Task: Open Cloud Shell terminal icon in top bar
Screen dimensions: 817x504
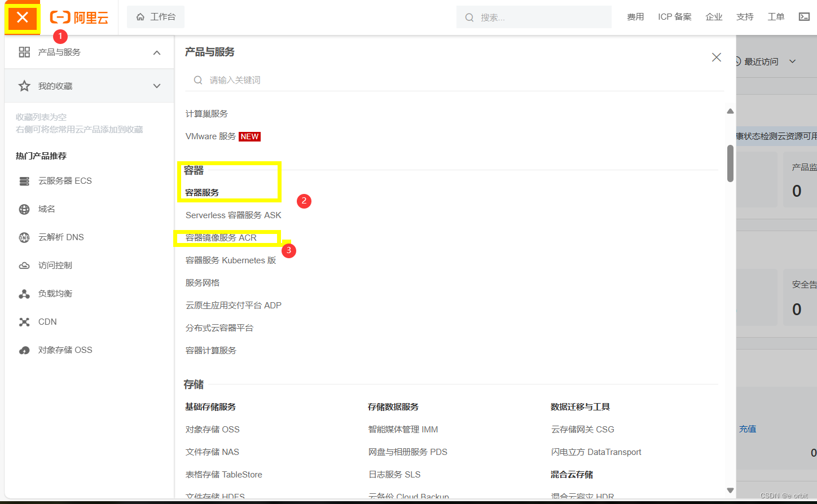Action: (805, 17)
